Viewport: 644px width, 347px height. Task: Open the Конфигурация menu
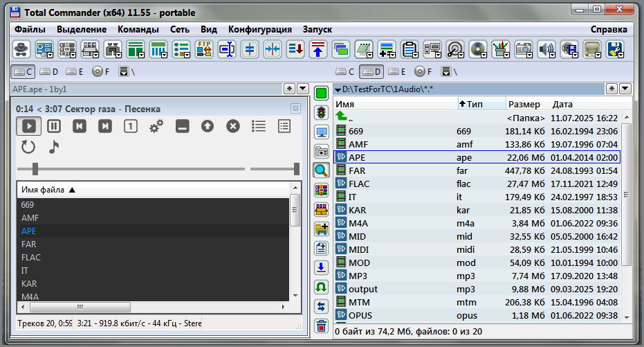point(260,30)
